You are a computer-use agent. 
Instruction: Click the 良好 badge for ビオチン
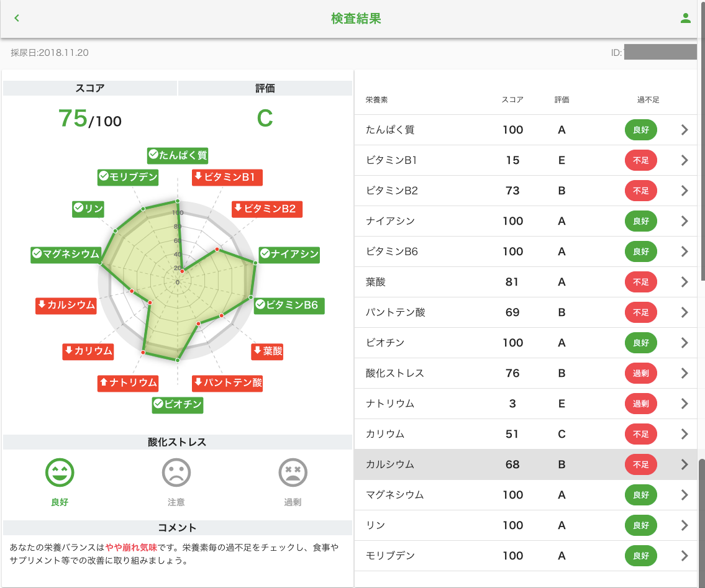click(x=640, y=343)
